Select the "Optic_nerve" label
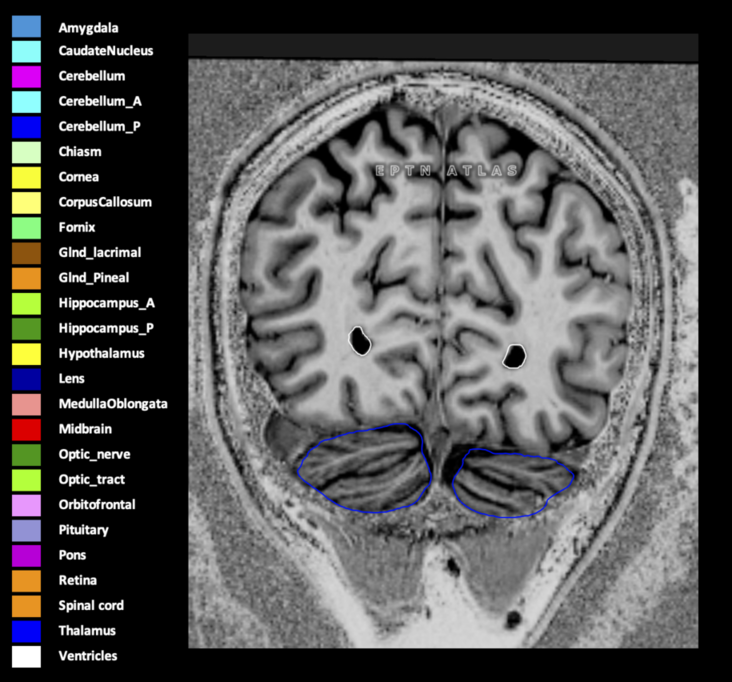The width and height of the screenshot is (732, 682). tap(94, 454)
